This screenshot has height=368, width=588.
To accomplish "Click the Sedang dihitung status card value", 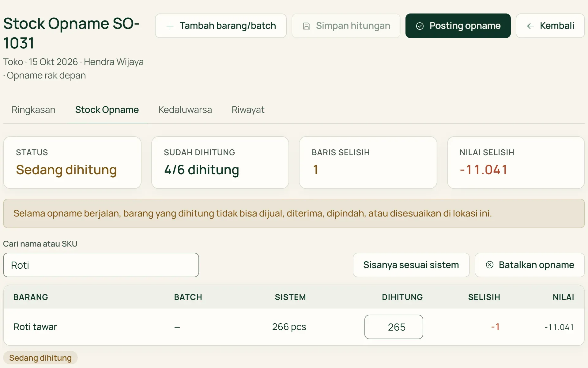I will pyautogui.click(x=66, y=170).
